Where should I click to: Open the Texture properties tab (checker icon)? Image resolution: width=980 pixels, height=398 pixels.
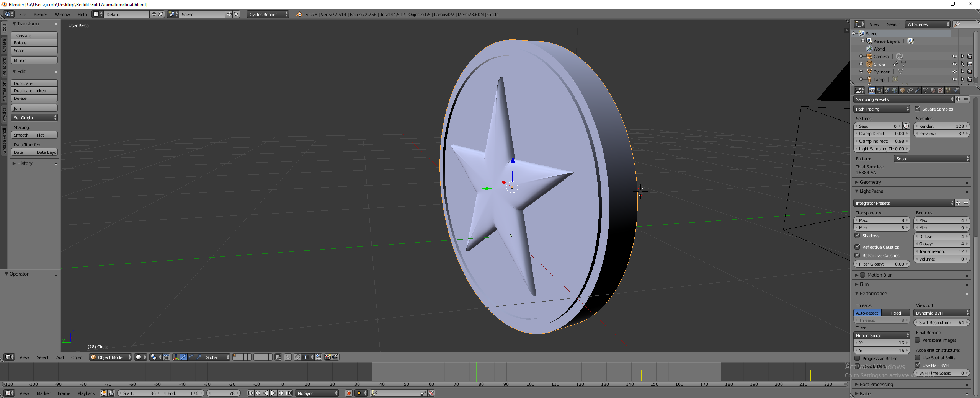941,90
